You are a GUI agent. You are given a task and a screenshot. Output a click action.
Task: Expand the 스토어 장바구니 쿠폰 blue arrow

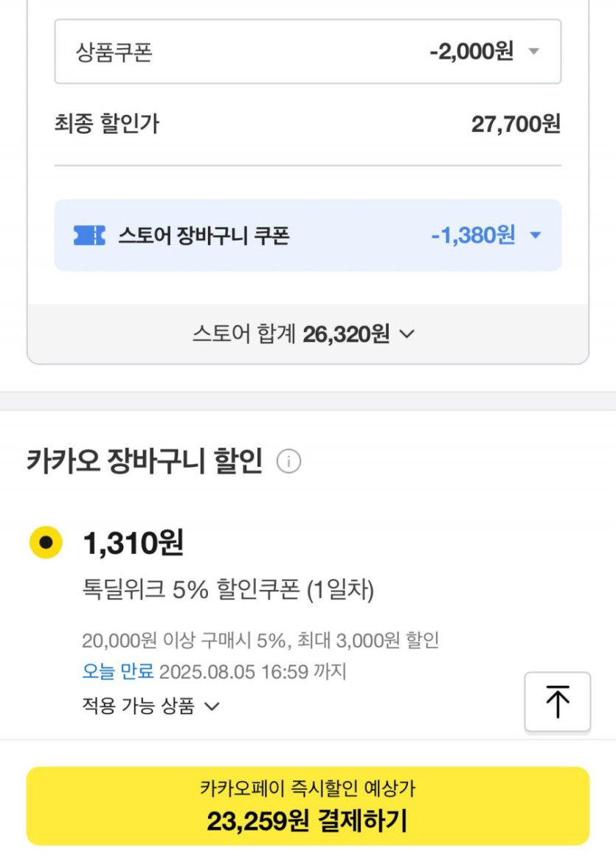(536, 236)
